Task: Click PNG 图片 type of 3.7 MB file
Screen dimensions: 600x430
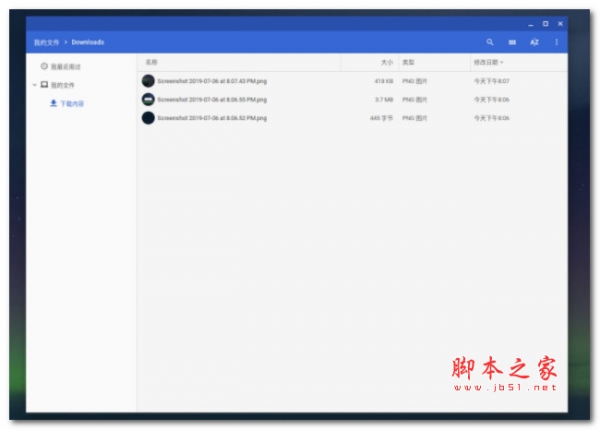Action: point(414,99)
